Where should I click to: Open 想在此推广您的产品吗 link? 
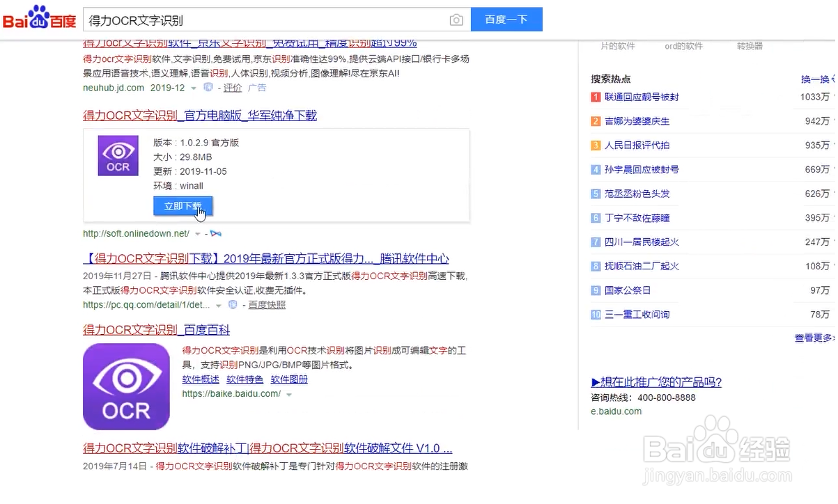click(x=656, y=382)
